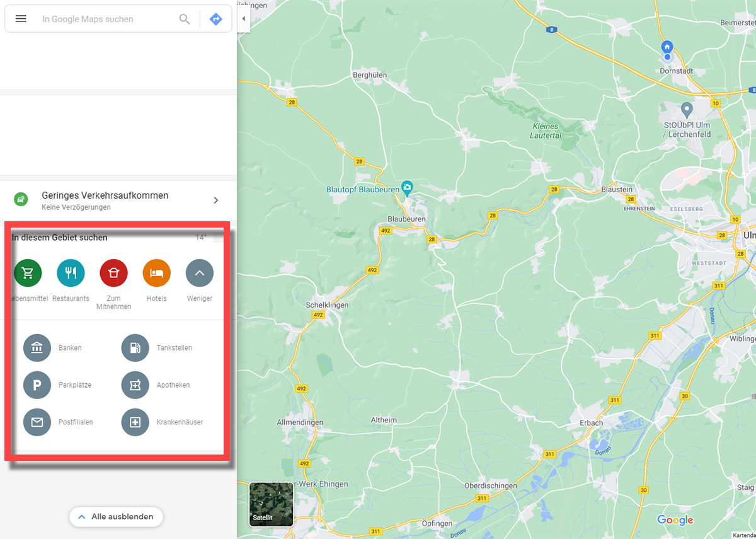Find Restaurants in this area
756x539 pixels.
(71, 273)
